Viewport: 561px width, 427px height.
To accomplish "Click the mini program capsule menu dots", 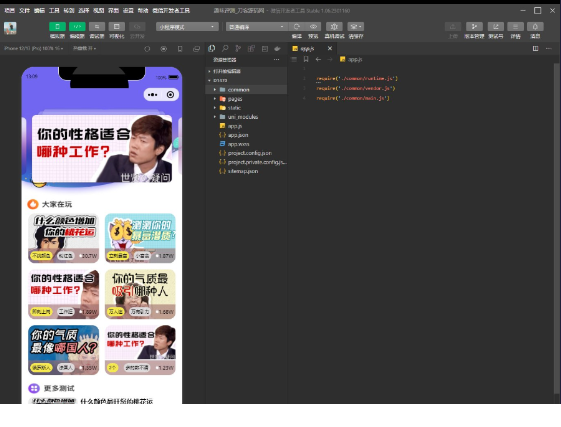I will [x=152, y=94].
